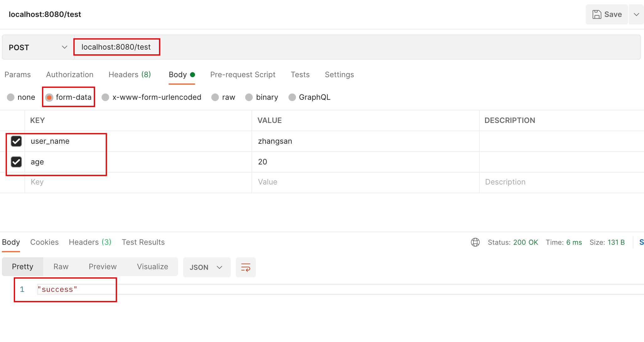Uncheck the age row checkbox

pyautogui.click(x=16, y=162)
